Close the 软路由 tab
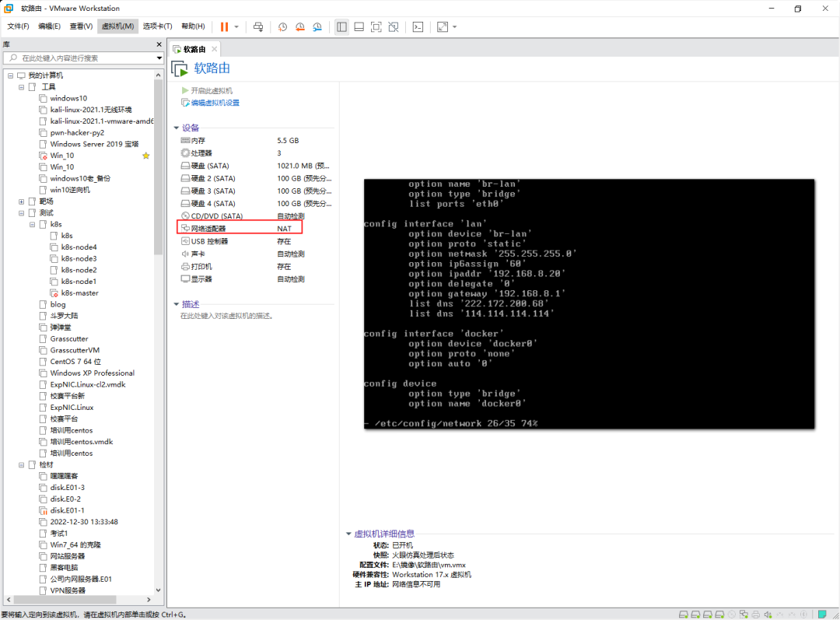Viewport: 840px width, 620px height. coord(215,49)
